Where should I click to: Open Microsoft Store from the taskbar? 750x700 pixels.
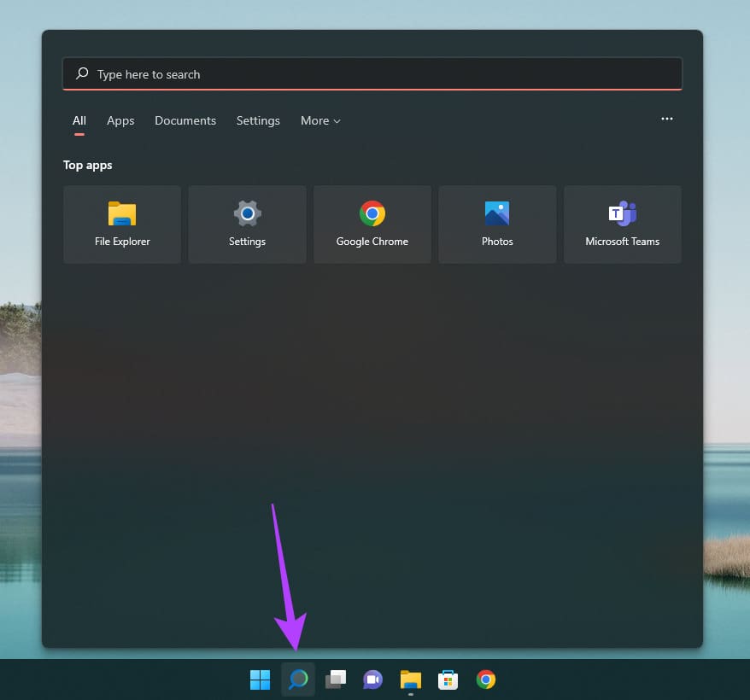point(448,680)
